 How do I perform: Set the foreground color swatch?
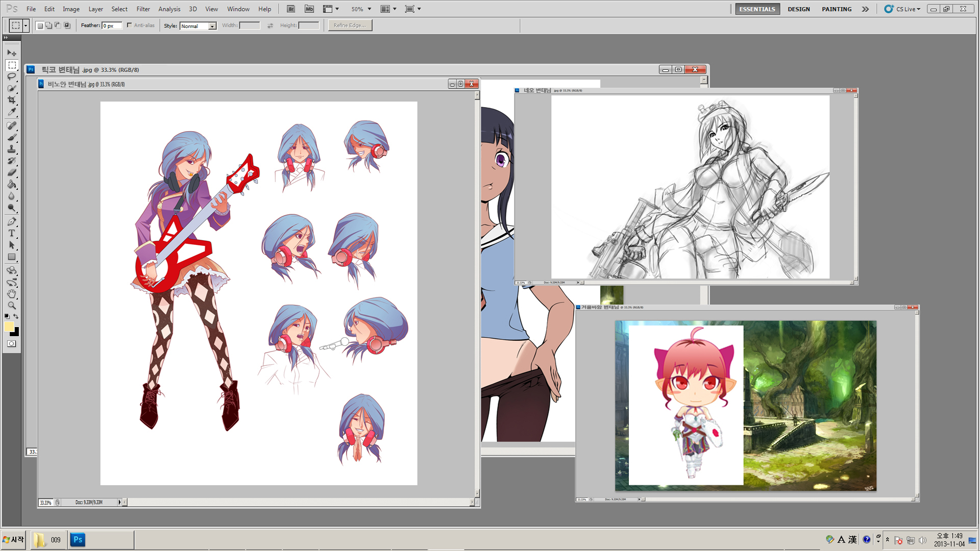coord(9,327)
